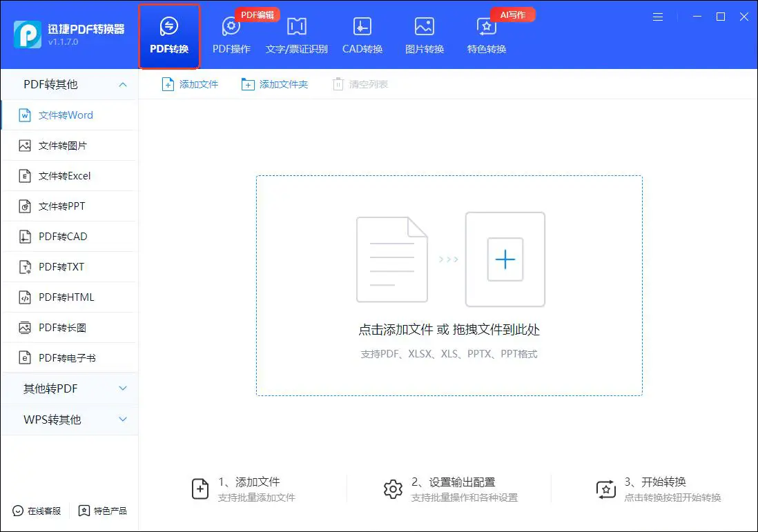
Task: Open the PDF转换 module
Action: point(168,35)
